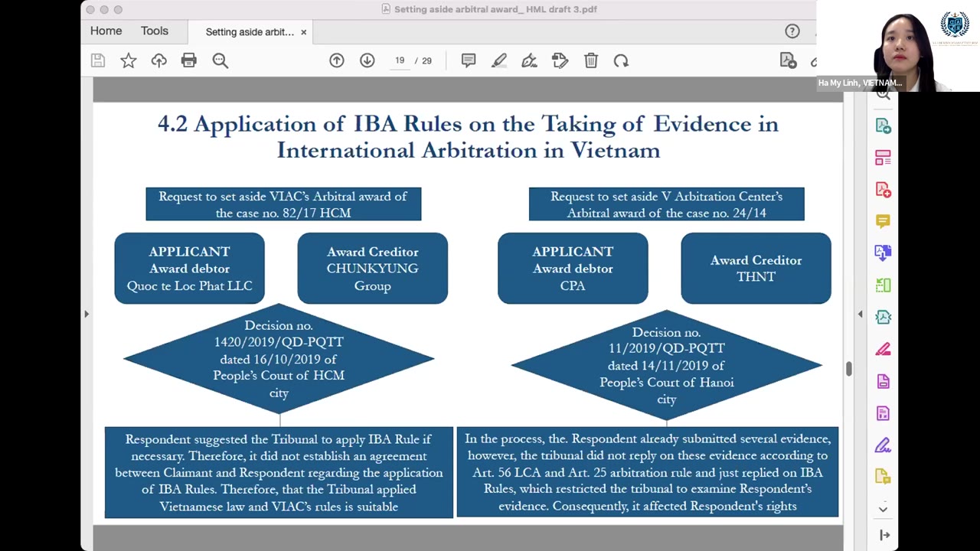This screenshot has width=980, height=551.
Task: Rotate the page with the rotate icon
Action: point(621,60)
